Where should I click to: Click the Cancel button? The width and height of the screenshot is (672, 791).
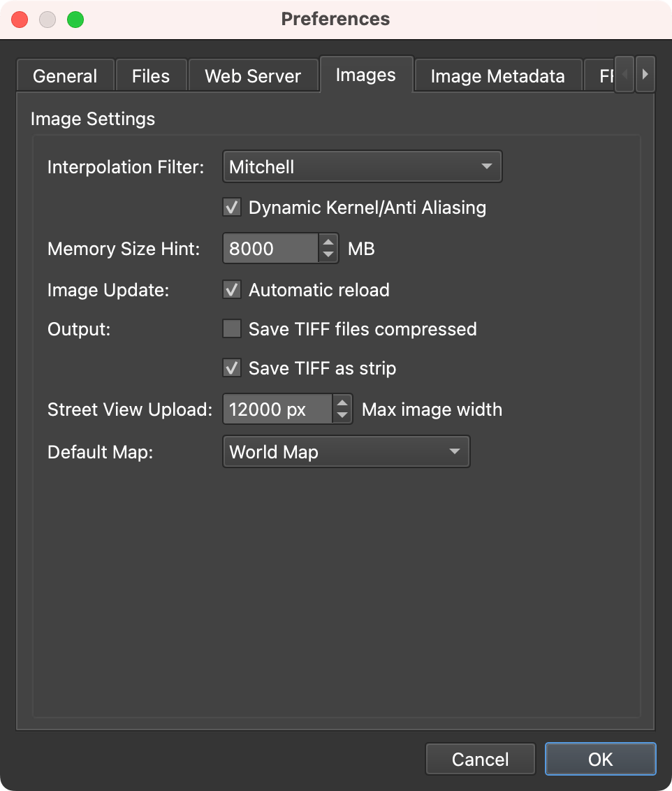click(481, 760)
